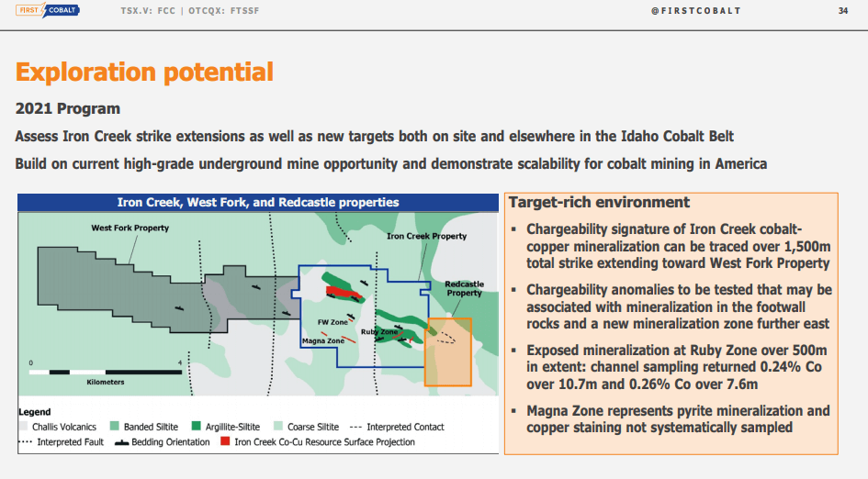This screenshot has width=868, height=479.
Task: Click the 'Challis Volcanics' legend label
Action: (x=64, y=427)
